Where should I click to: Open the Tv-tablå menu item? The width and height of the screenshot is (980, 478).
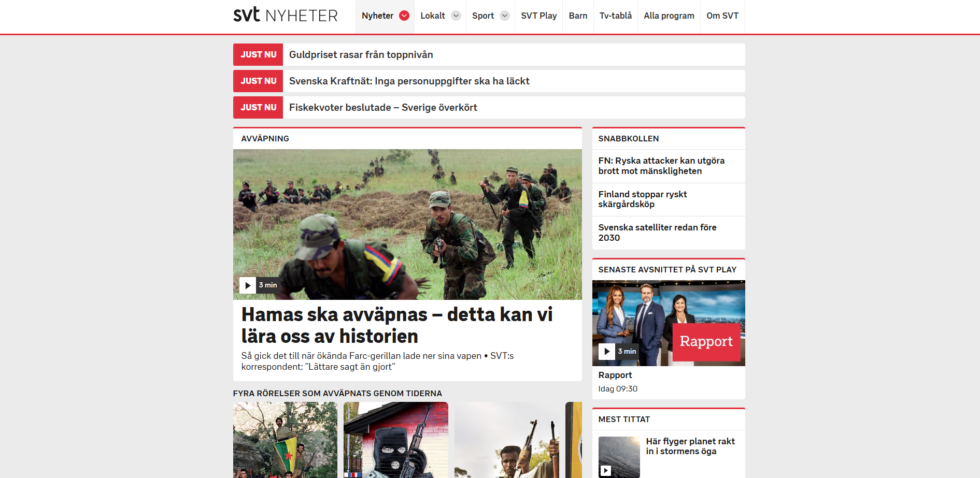click(x=615, y=16)
